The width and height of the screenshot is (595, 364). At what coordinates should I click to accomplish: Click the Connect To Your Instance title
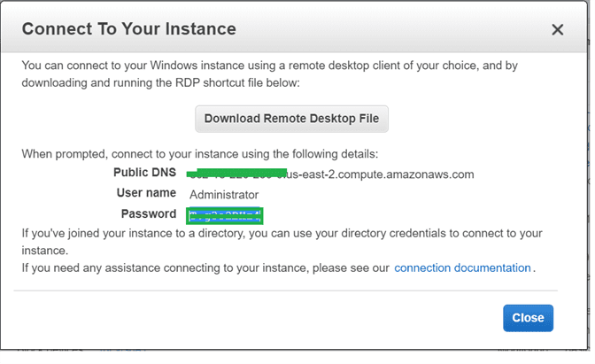(x=128, y=28)
